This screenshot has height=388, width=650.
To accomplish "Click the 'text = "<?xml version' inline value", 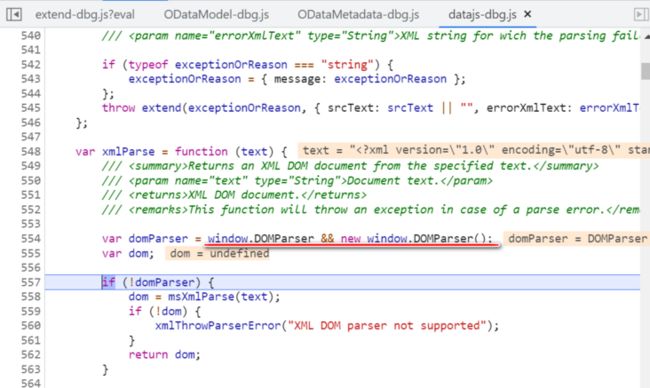I will (474, 150).
